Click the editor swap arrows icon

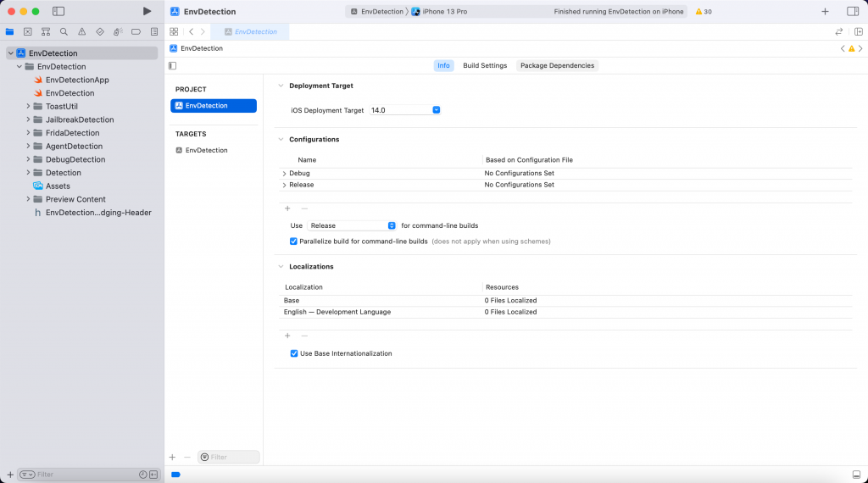point(838,31)
